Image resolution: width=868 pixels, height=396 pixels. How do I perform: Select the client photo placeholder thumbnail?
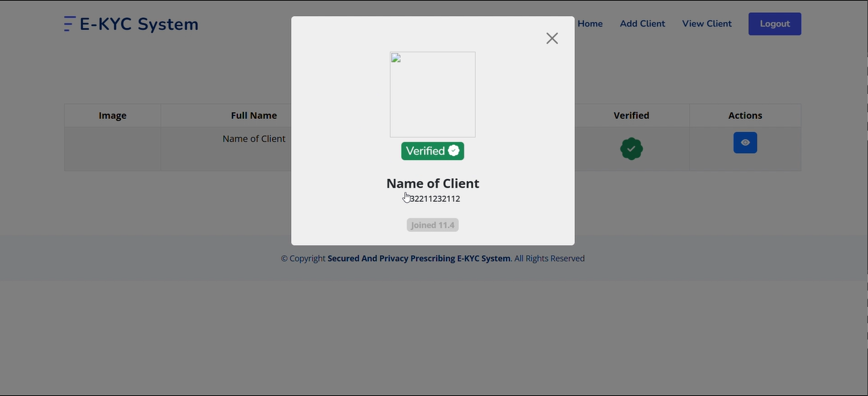[x=432, y=94]
